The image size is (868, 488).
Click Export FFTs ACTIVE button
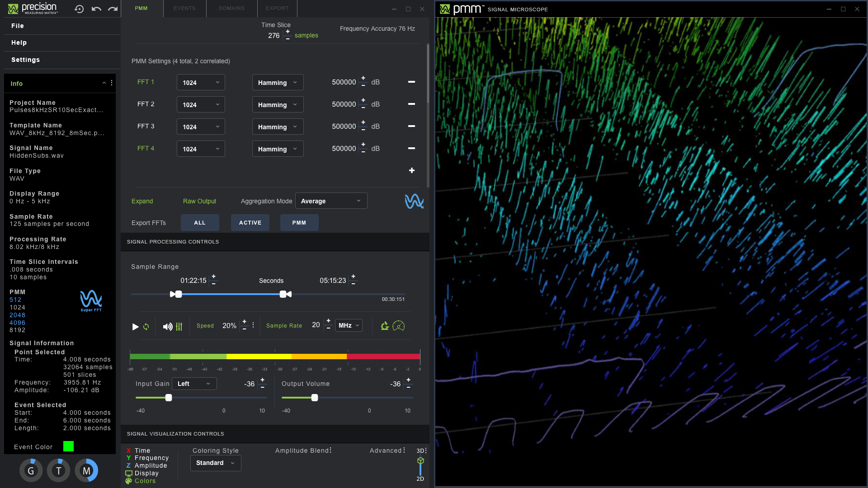(250, 223)
